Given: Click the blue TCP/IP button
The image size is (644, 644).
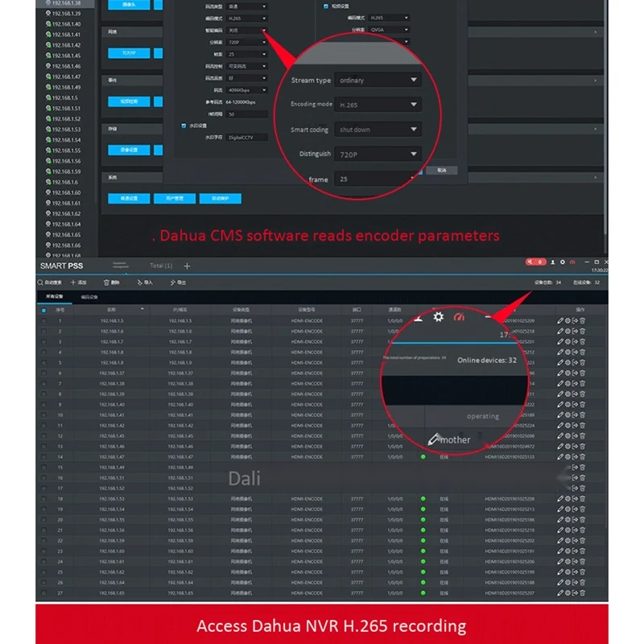Looking at the screenshot, I should click(x=129, y=53).
